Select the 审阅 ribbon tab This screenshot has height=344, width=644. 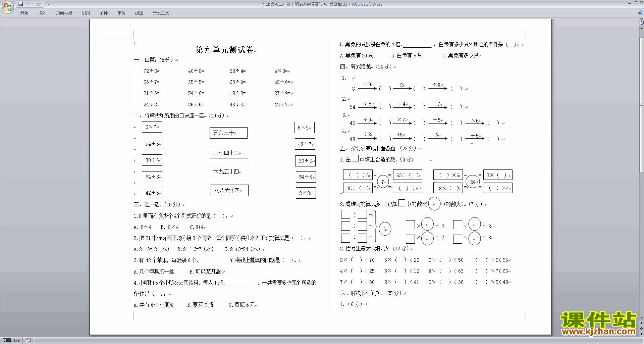121,13
